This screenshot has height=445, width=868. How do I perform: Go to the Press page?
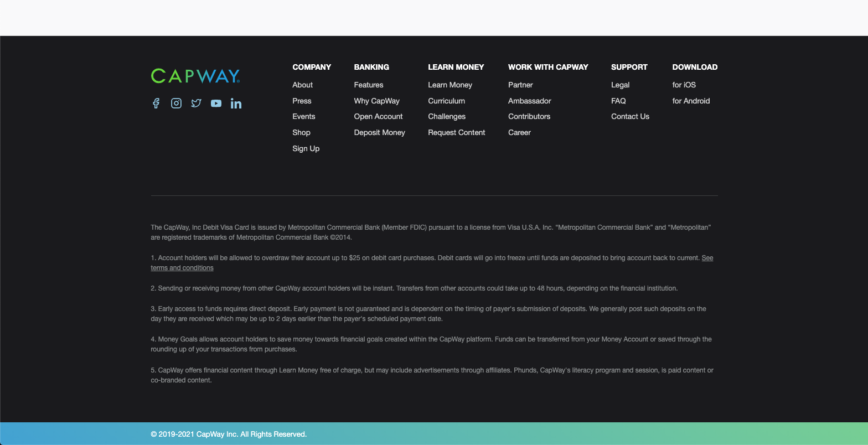302,101
